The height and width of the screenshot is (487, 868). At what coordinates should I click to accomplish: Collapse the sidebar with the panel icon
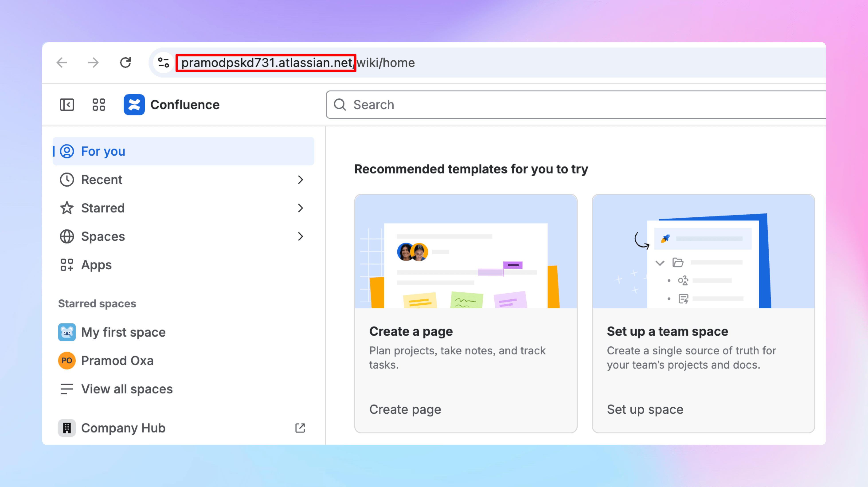[x=67, y=105]
